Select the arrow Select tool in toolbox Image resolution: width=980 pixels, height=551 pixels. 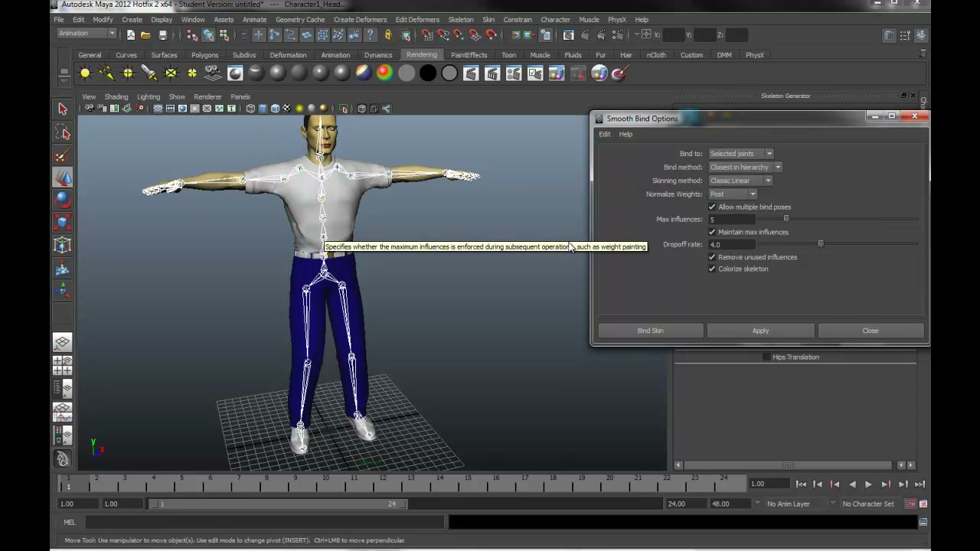[63, 109]
